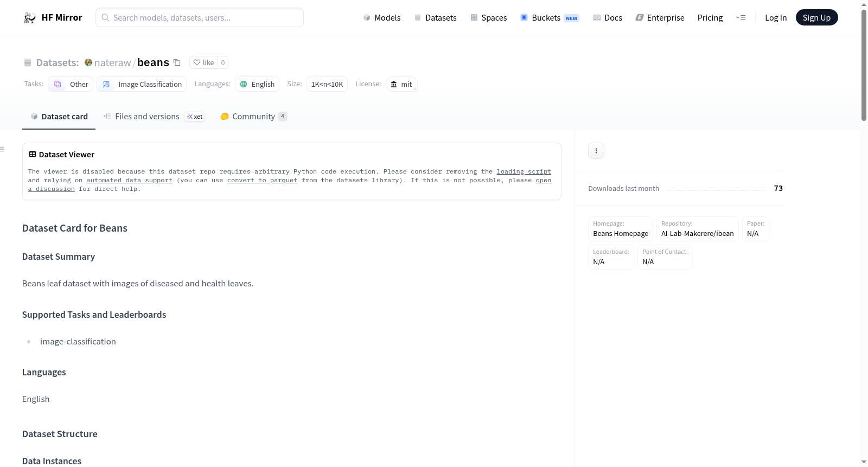Expand the navigation overflow menu
868x467 pixels.
click(741, 17)
